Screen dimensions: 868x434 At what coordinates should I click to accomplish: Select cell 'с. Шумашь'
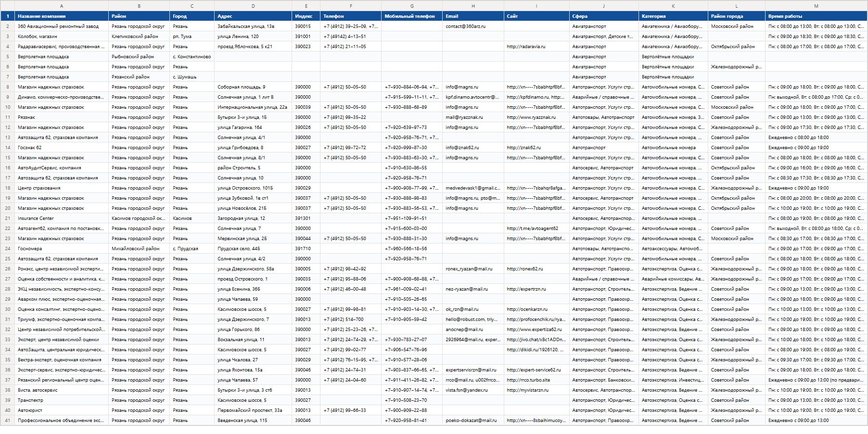click(192, 77)
